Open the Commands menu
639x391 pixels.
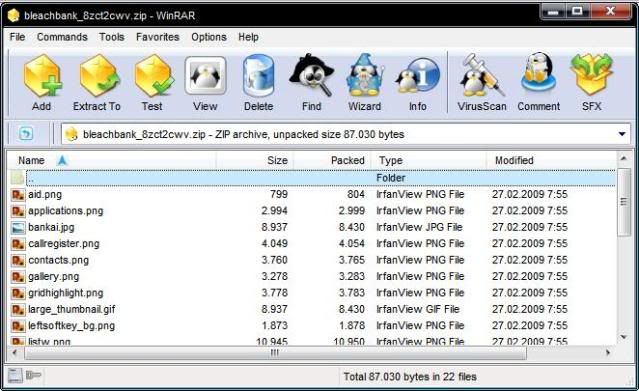pyautogui.click(x=62, y=37)
